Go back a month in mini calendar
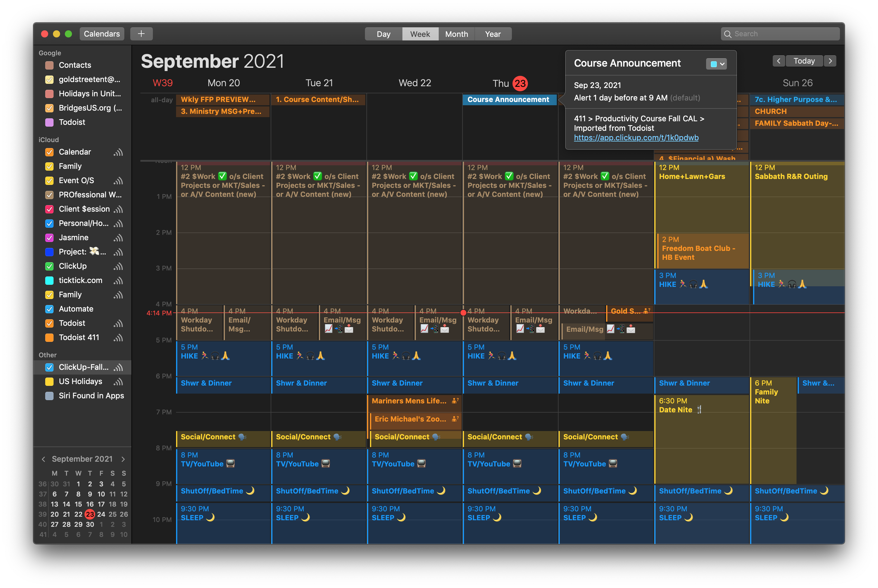The width and height of the screenshot is (878, 588). pos(43,459)
